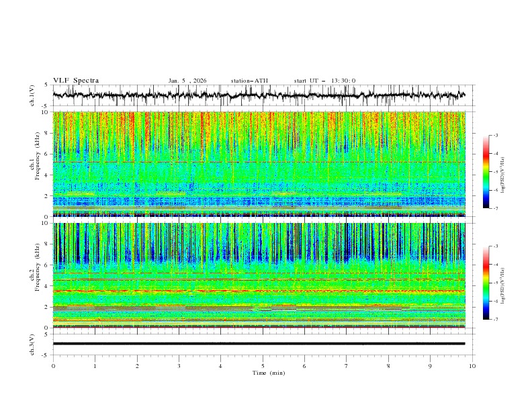Click the Time (min) axis label
Image resolution: width=532 pixels, height=411 pixels.
(x=269, y=373)
